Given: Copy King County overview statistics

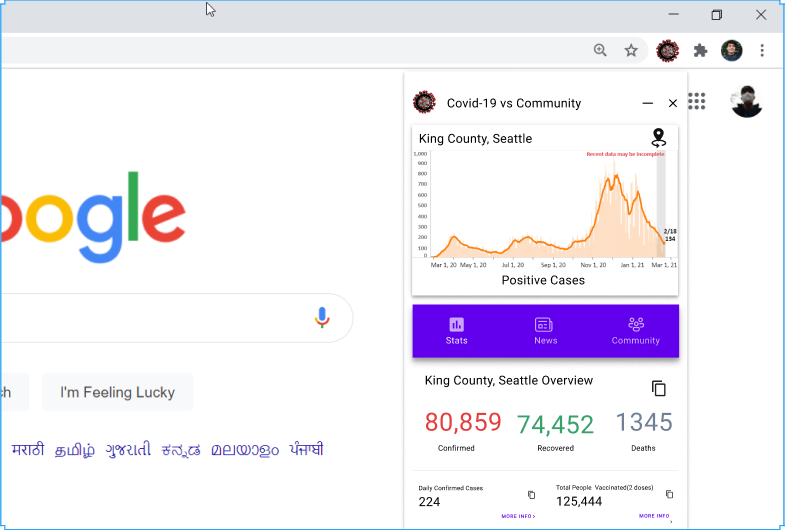Looking at the screenshot, I should coord(659,388).
